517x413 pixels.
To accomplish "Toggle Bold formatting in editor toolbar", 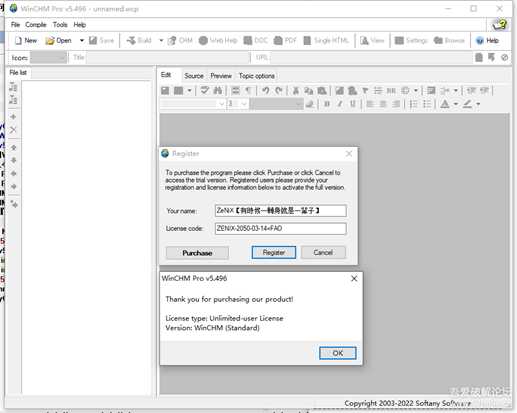I will 327,104.
